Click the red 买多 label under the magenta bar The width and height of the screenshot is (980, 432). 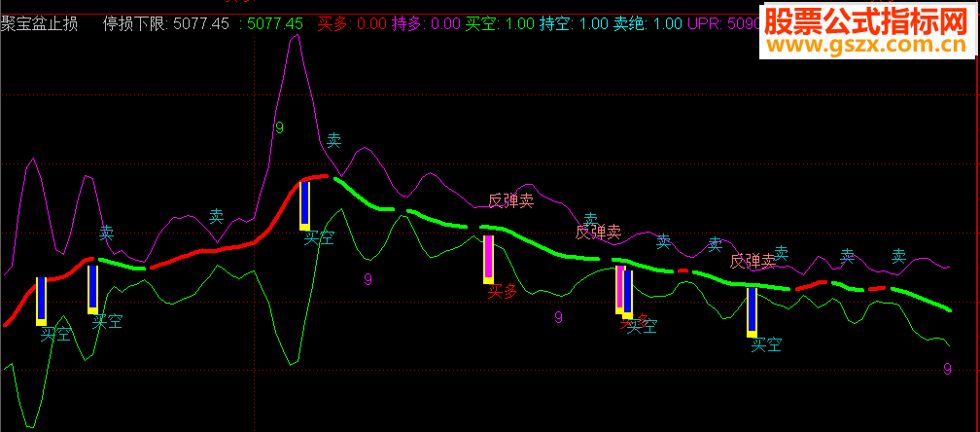(503, 291)
